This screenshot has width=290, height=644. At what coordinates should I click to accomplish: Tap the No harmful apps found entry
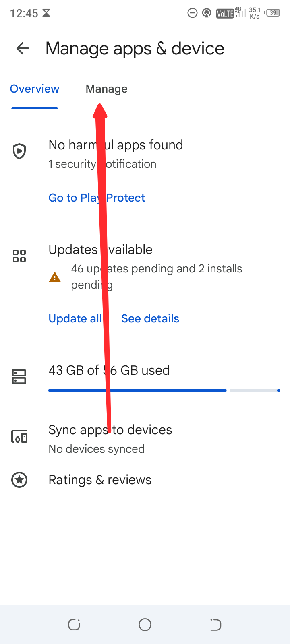coord(116,145)
